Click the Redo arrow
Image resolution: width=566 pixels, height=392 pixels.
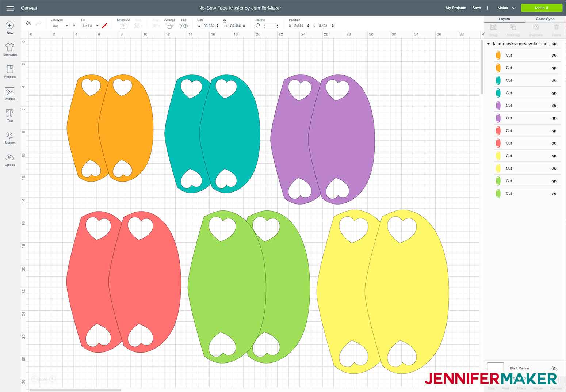coord(39,23)
